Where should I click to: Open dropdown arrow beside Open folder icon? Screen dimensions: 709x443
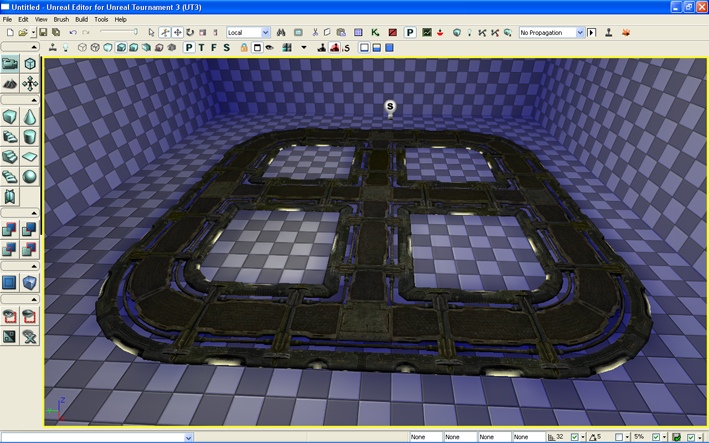33,33
